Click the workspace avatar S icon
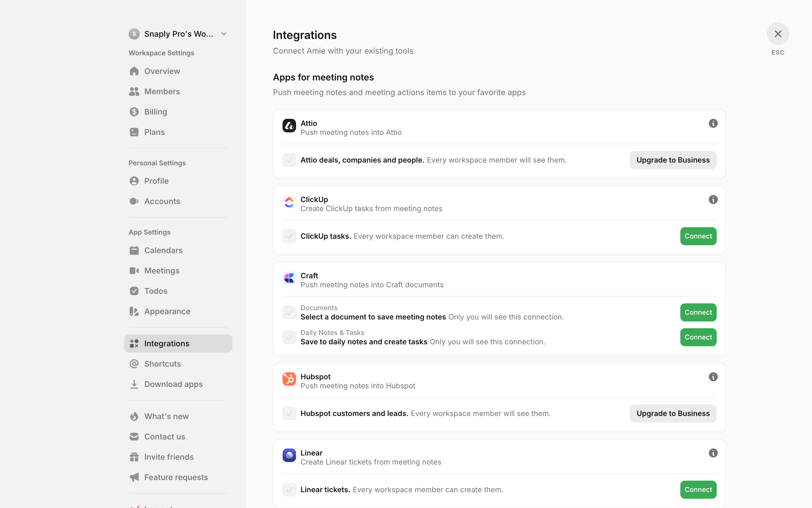Image resolution: width=812 pixels, height=508 pixels. (x=134, y=34)
